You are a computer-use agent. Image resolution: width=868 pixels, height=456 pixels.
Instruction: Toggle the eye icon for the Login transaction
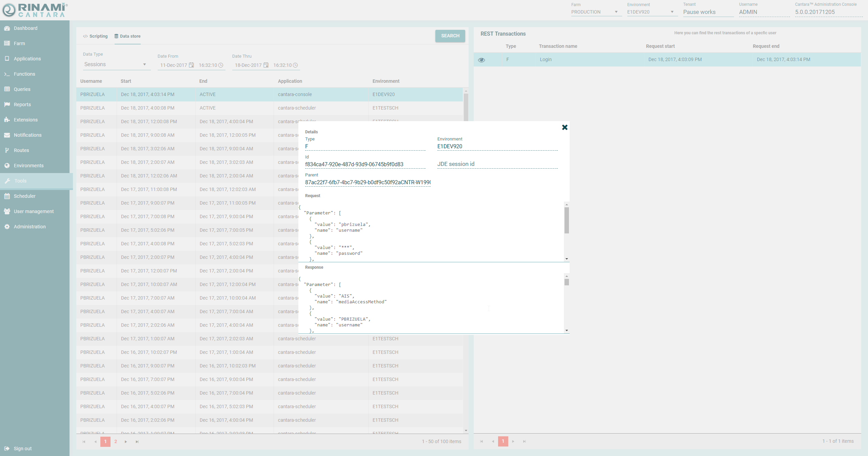[481, 60]
